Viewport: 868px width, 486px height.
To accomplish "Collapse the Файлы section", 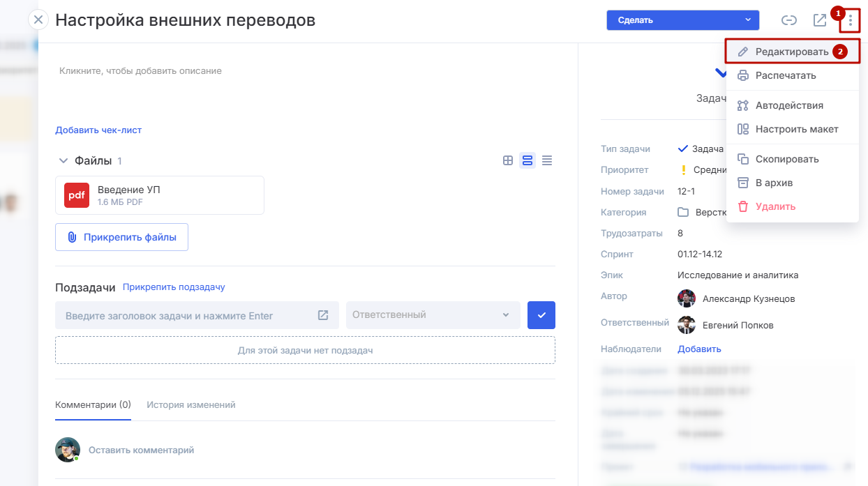I will point(63,161).
